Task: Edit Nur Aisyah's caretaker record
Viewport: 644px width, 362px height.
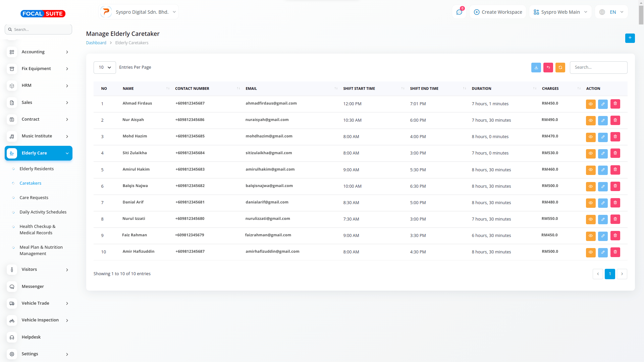Action: coord(603,120)
